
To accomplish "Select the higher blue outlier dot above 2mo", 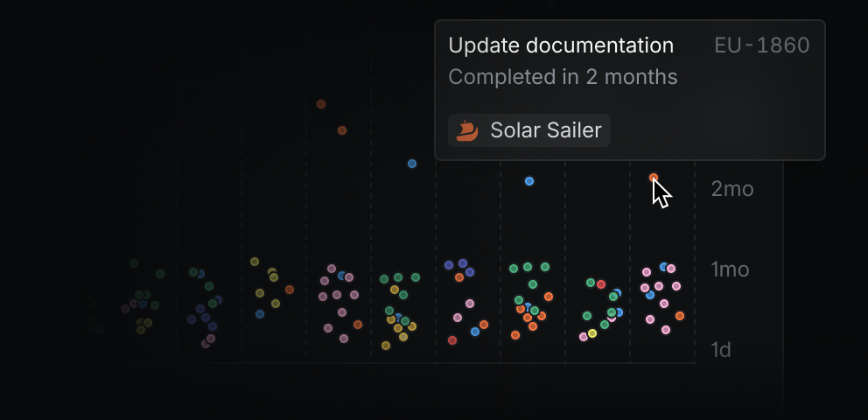I will coord(412,164).
